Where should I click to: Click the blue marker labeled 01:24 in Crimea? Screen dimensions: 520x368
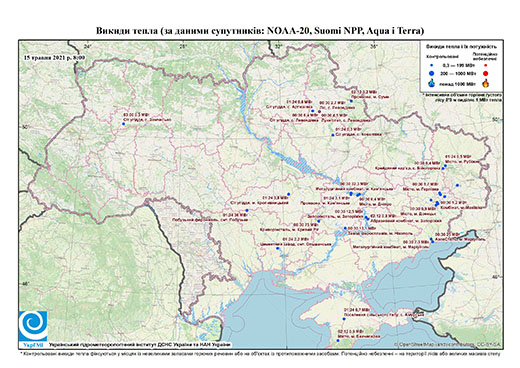[344, 319]
